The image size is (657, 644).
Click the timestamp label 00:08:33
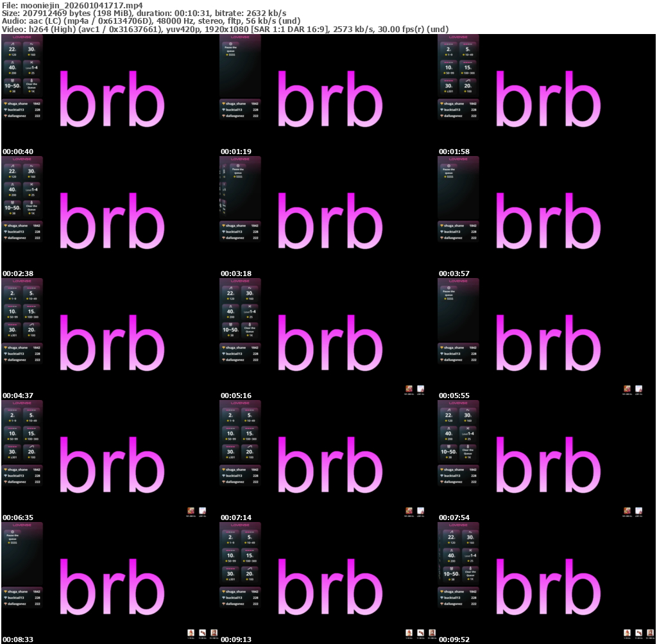(17, 640)
